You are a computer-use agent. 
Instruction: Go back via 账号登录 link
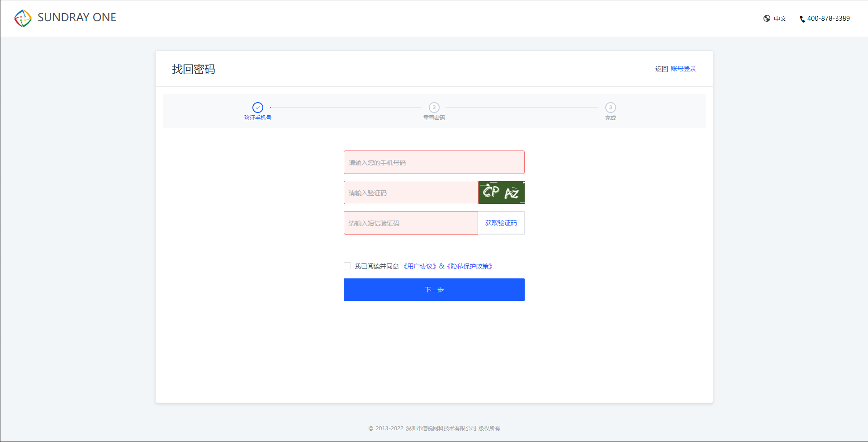click(683, 69)
